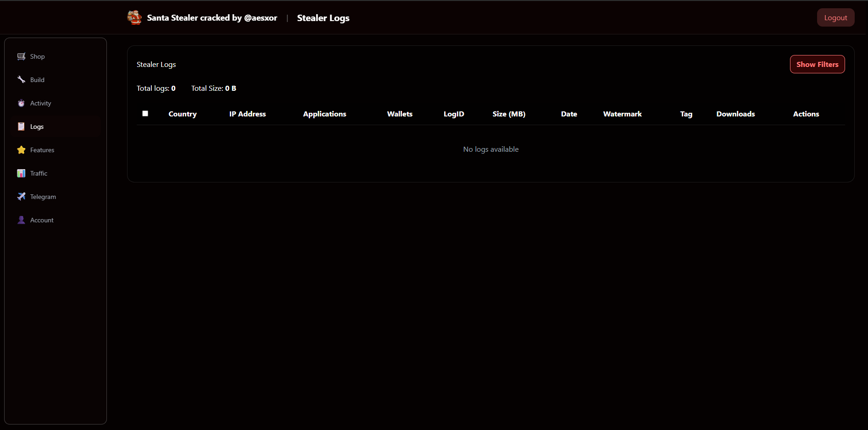
Task: Click the IP Address column header
Action: click(248, 114)
